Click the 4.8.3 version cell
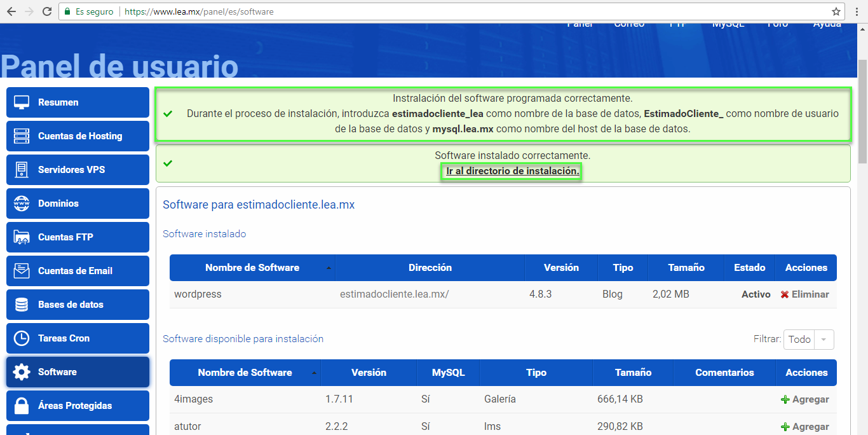868x435 pixels. (541, 294)
